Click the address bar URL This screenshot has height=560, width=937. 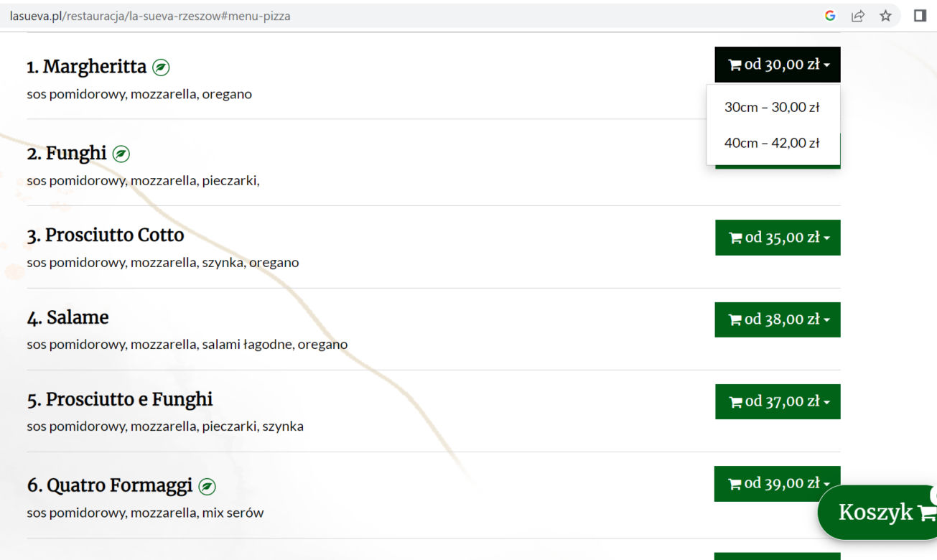(150, 16)
